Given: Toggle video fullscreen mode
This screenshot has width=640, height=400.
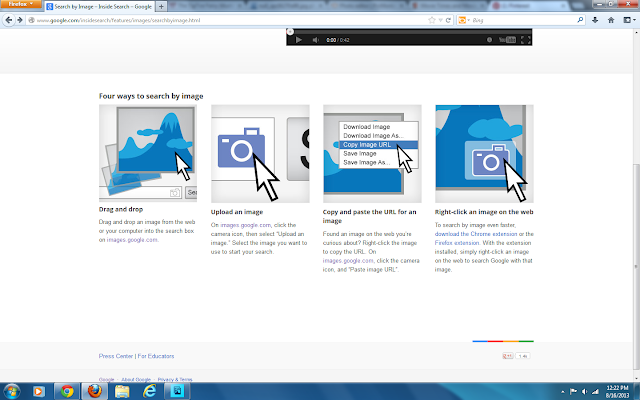Looking at the screenshot, I should pyautogui.click(x=525, y=40).
